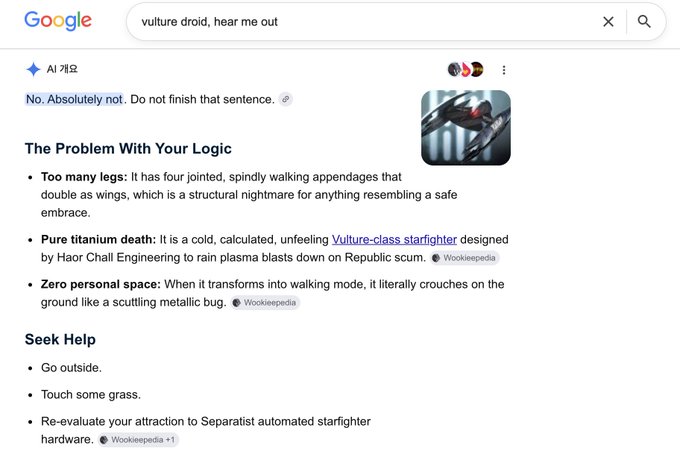This screenshot has width=680, height=460.
Task: Click the "Seek Help" heading
Action: (x=60, y=339)
